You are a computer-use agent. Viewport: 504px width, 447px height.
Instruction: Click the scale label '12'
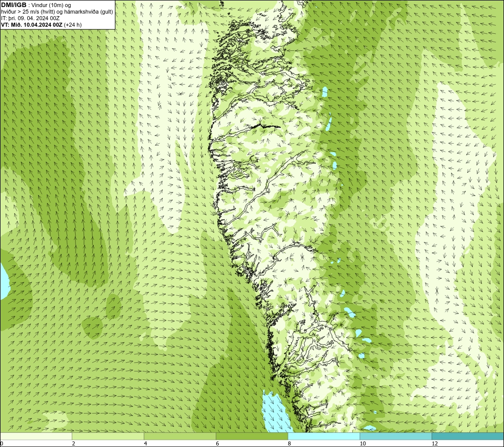[435, 443]
